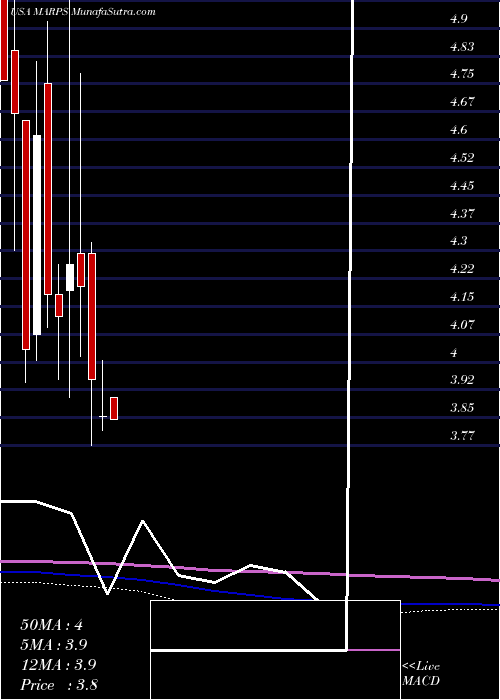This screenshot has width=500, height=700.
Task: Click the 4.83 price axis label
Action: [462, 46]
